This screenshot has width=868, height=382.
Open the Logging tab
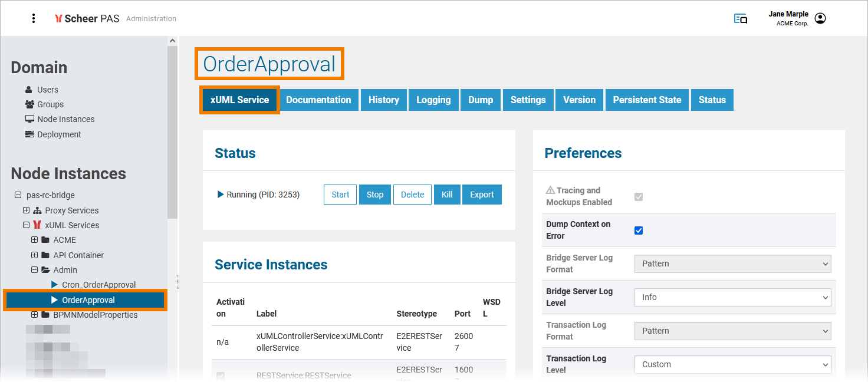(x=433, y=100)
